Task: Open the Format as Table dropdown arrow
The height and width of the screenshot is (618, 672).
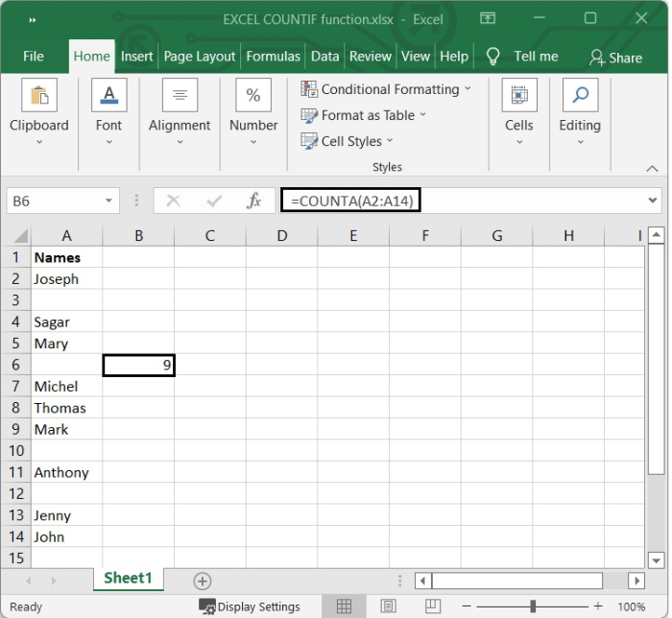Action: [423, 114]
